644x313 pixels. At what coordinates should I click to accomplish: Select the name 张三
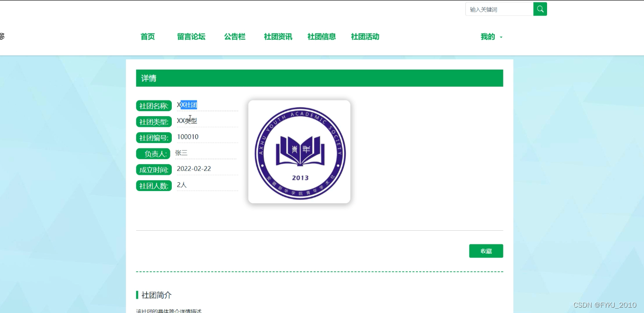click(x=181, y=153)
